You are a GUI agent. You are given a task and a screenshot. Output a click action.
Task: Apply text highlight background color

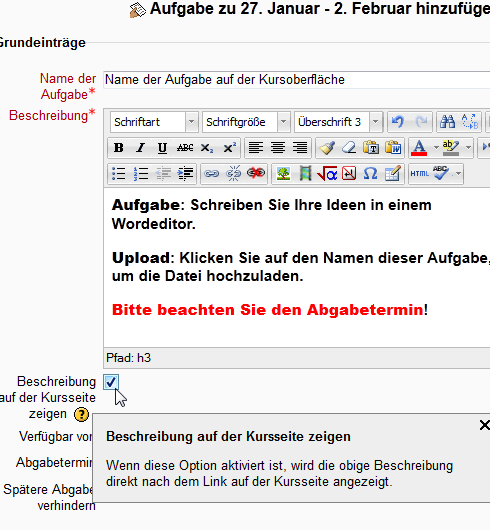pos(451,148)
